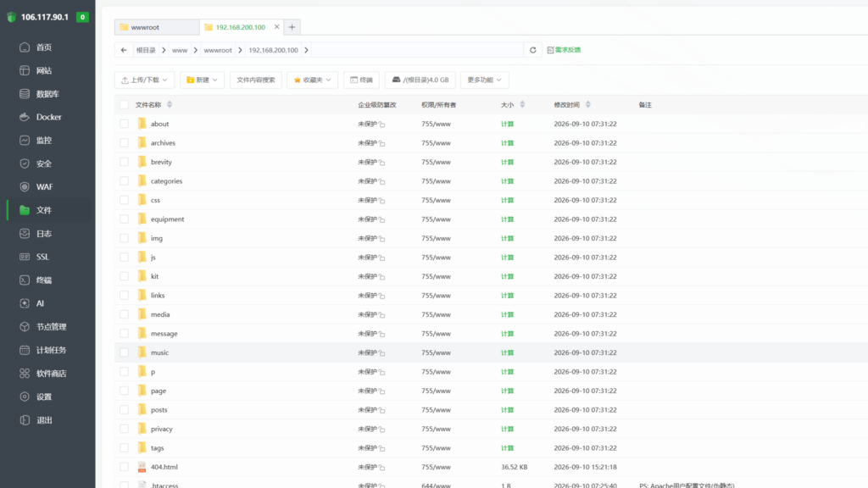The height and width of the screenshot is (488, 868).
Task: Toggle the select-all checkbox in header
Action: coord(124,104)
